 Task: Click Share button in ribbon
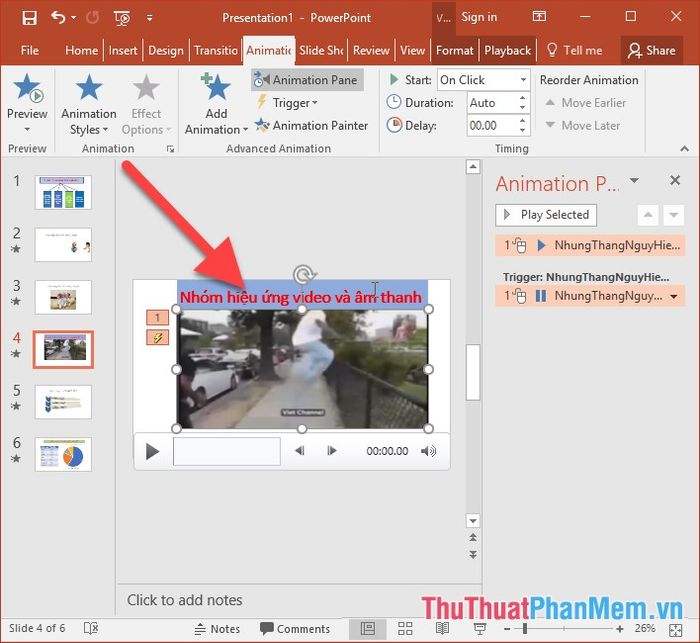point(652,50)
